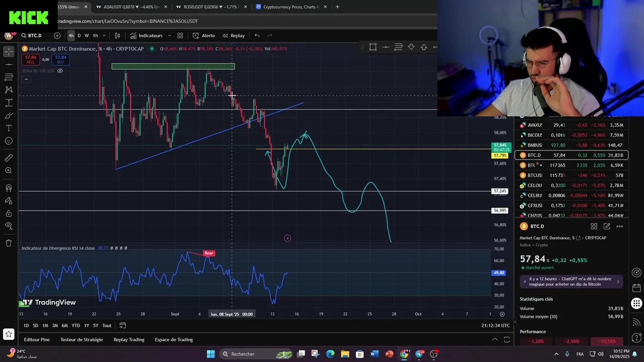Select the D timeframe
Screen dimensions: 644x362
(79, 36)
